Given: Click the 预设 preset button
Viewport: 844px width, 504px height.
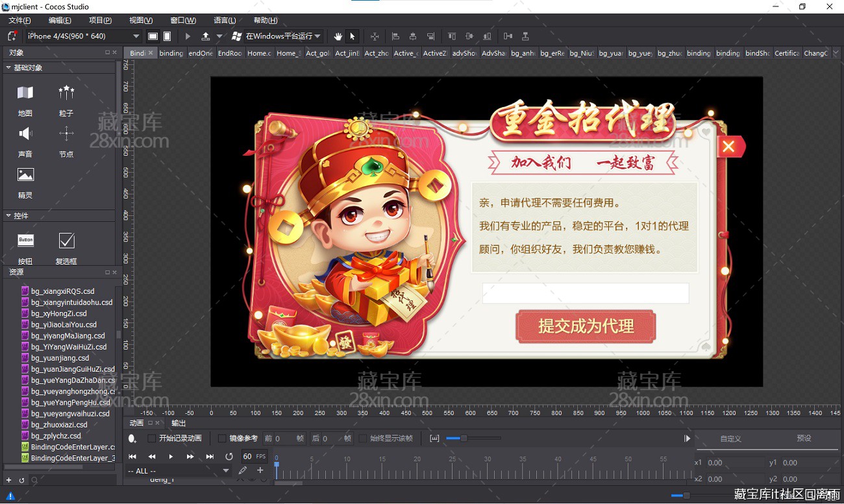Looking at the screenshot, I should 804,438.
